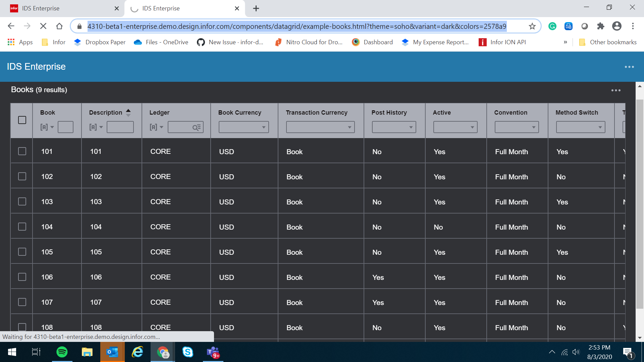Click the Infor ION API bookmark
This screenshot has height=362, width=644.
(502, 42)
